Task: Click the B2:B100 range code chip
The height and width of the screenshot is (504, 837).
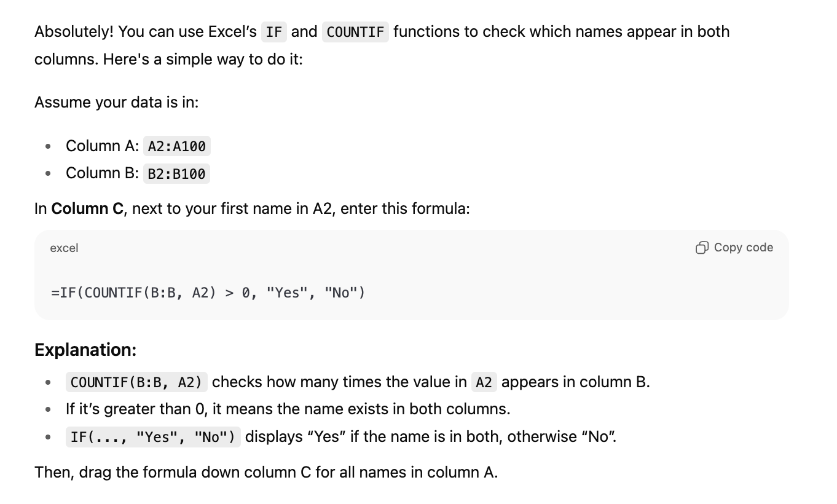Action: (x=177, y=174)
